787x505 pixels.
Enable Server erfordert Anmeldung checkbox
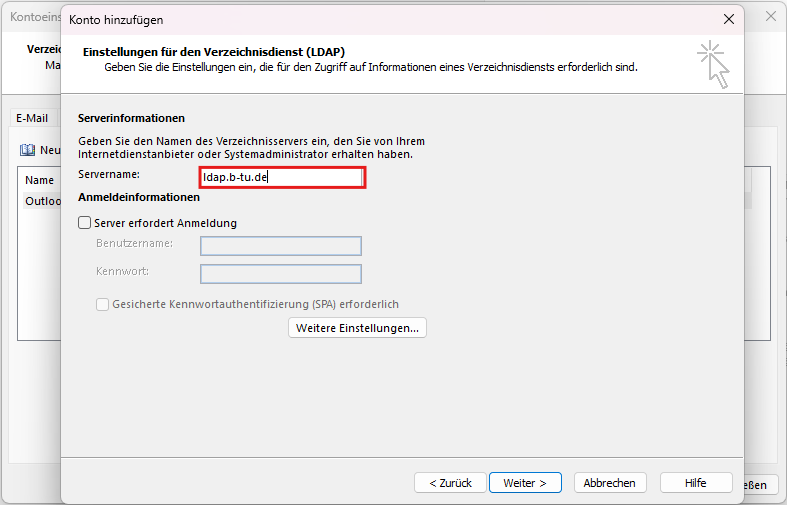coord(84,222)
